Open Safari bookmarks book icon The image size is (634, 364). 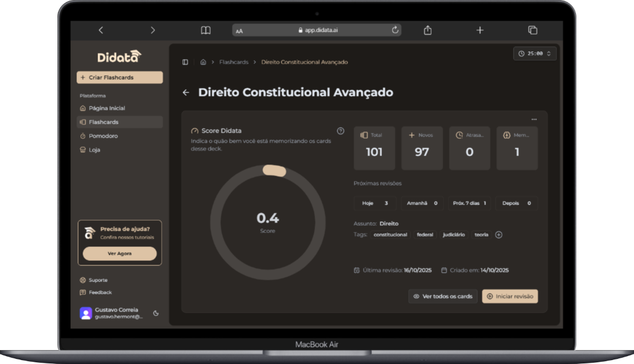(206, 30)
